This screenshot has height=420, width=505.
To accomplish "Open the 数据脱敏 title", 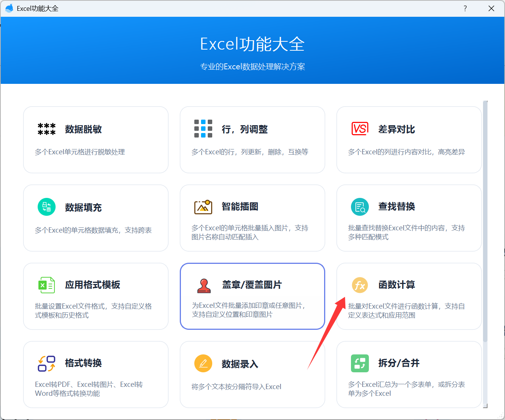I will point(84,129).
